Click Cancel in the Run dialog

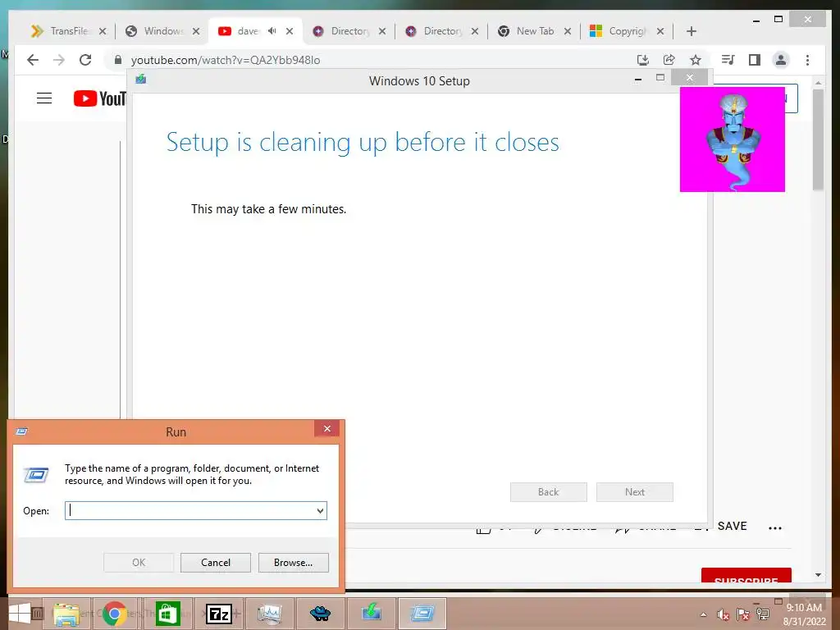pos(216,563)
